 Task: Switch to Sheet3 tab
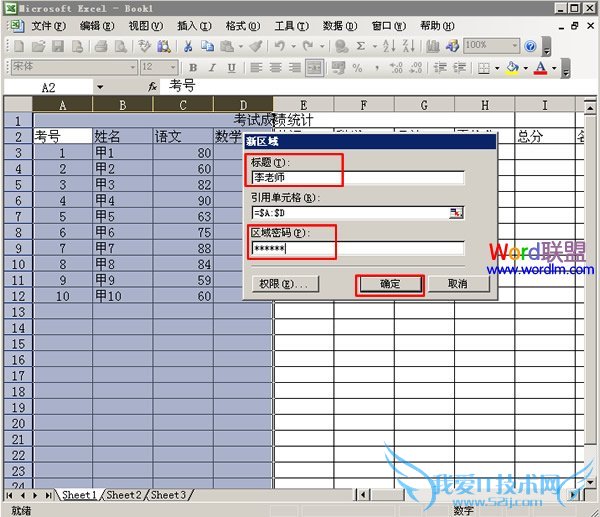click(x=168, y=495)
